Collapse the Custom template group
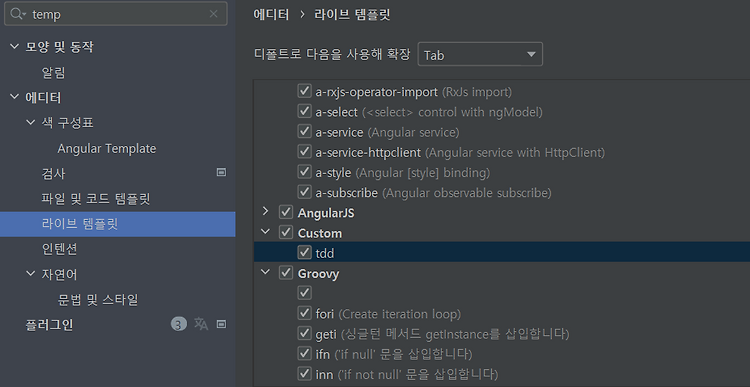 pyautogui.click(x=265, y=232)
